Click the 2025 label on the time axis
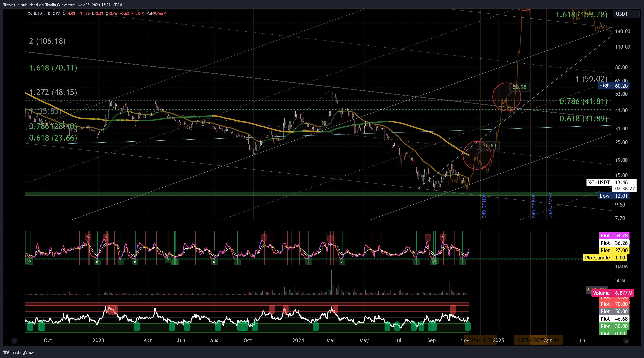The image size is (644, 358). [x=498, y=340]
